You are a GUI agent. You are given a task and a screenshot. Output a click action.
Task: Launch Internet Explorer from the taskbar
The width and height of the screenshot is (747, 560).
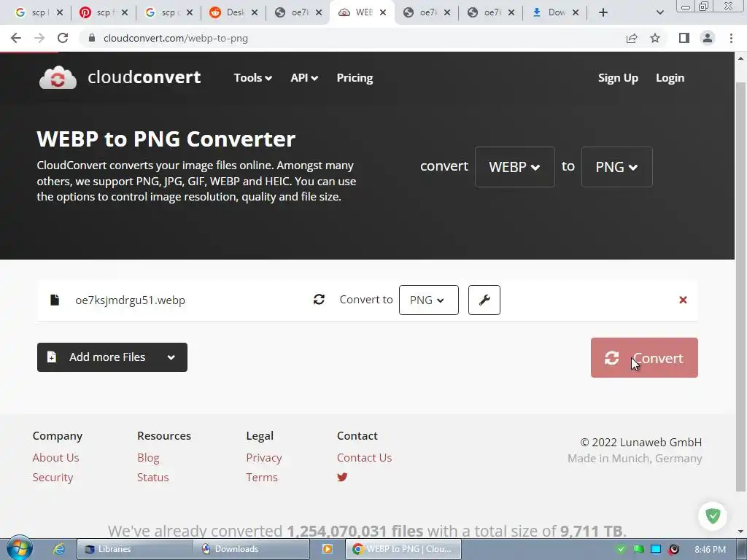click(58, 549)
